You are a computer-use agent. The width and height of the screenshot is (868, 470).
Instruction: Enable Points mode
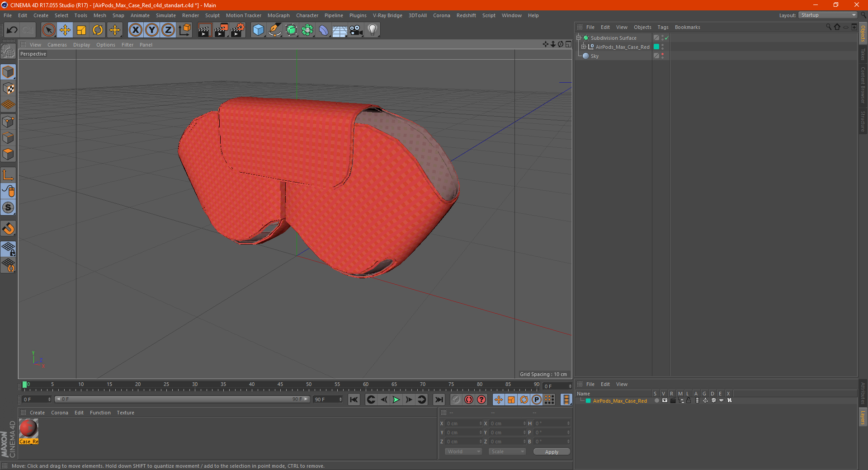pos(9,122)
